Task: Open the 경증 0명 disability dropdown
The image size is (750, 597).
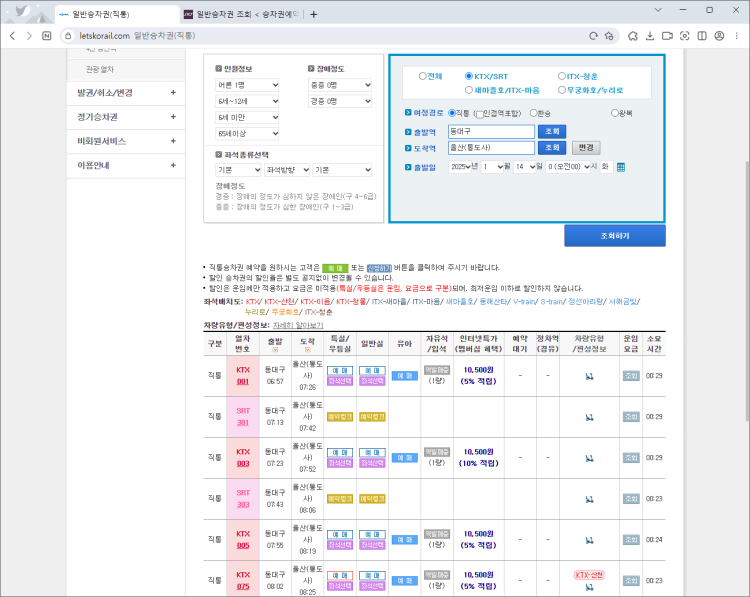Action: coord(340,101)
